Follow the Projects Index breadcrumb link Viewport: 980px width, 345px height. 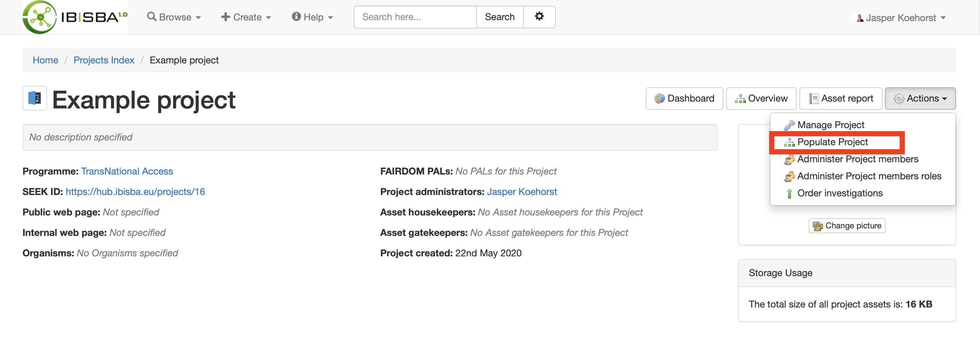[x=104, y=60]
